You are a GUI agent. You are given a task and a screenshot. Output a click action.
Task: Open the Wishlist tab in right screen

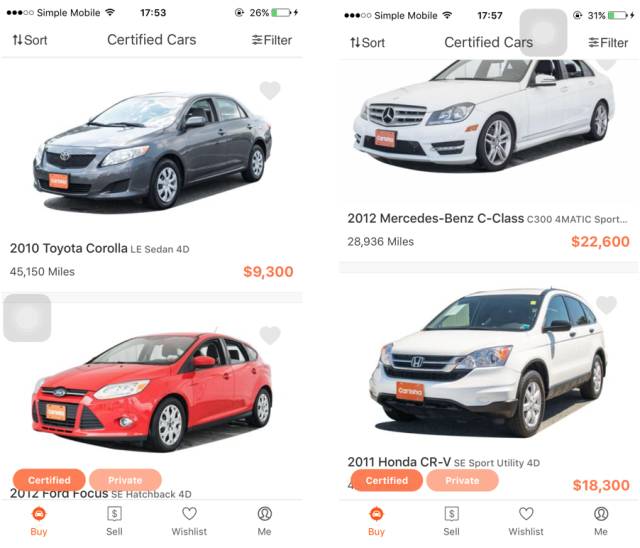point(526,521)
